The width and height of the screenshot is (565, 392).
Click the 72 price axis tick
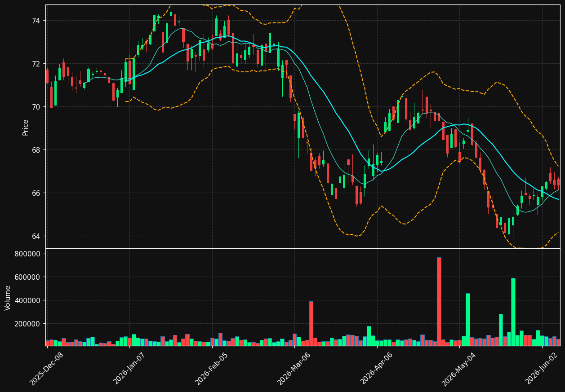(x=36, y=64)
